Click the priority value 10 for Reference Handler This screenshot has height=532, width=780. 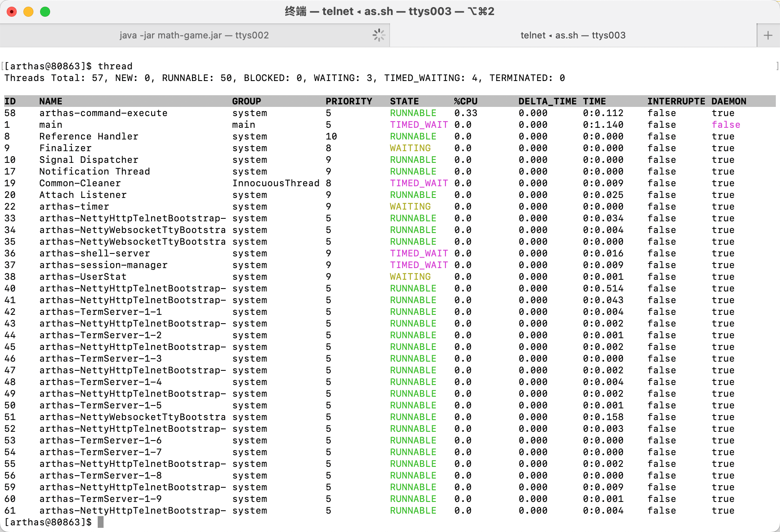click(331, 136)
